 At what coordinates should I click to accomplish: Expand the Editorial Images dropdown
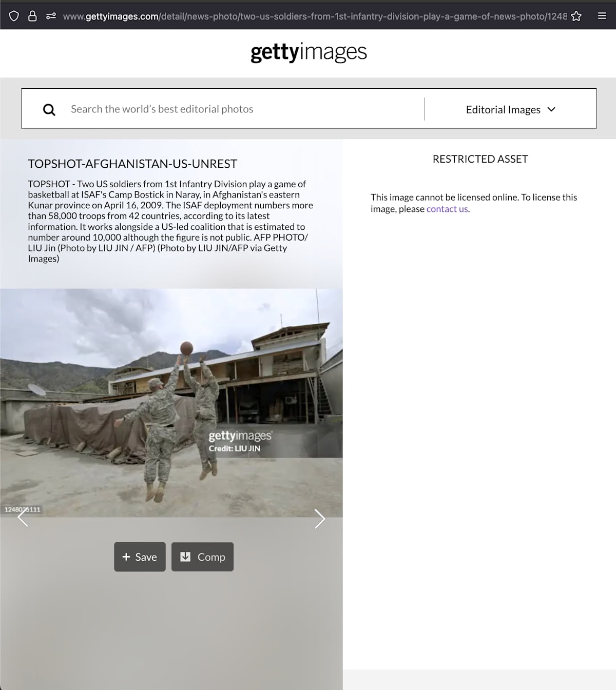[510, 109]
